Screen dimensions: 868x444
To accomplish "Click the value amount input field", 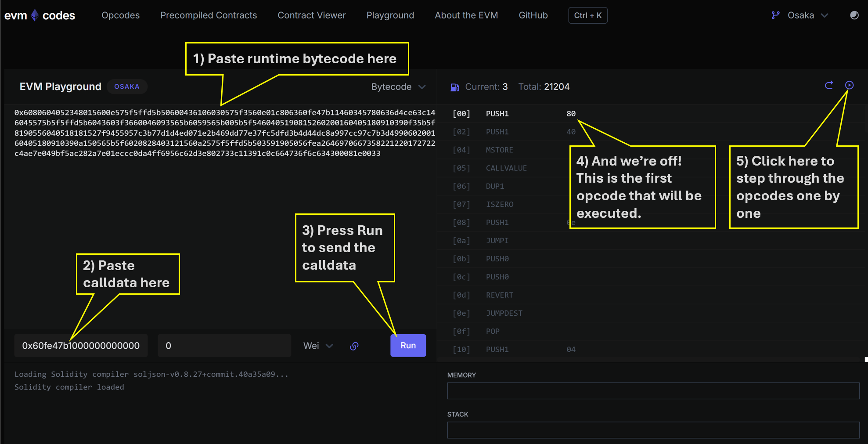I will pos(224,346).
